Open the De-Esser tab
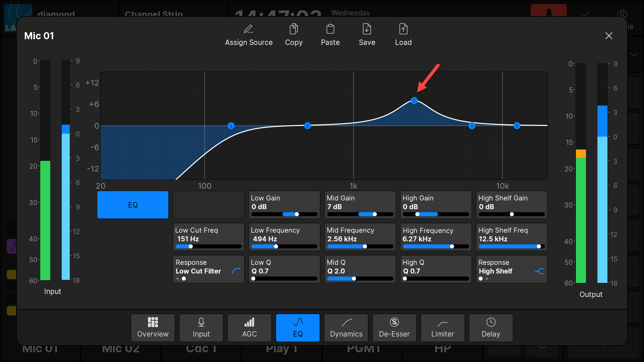Image resolution: width=644 pixels, height=362 pixels. point(394,327)
